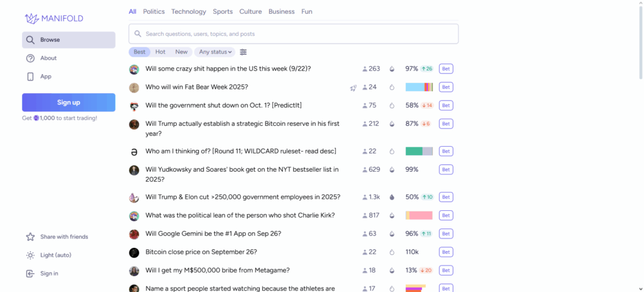Image resolution: width=644 pixels, height=292 pixels.
Task: Open the filter settings sliders icon
Action: click(243, 52)
